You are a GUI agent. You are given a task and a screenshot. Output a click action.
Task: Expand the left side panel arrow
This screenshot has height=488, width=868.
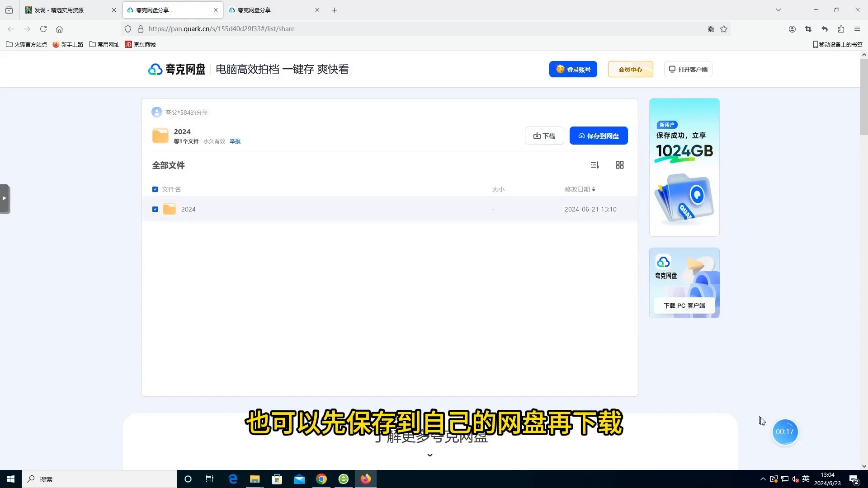5,198
